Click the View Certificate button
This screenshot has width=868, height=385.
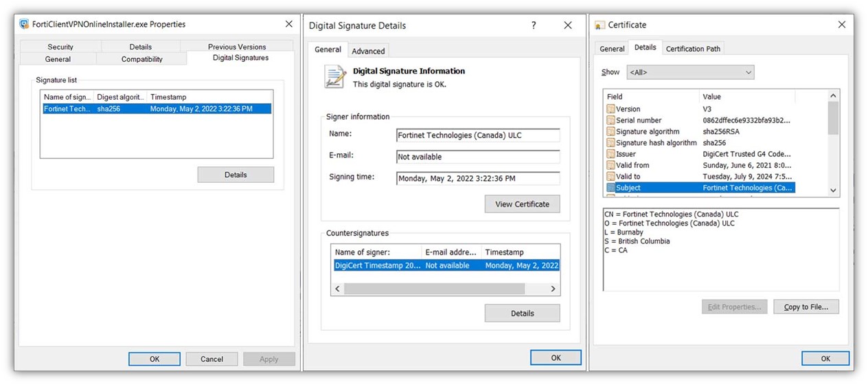click(x=523, y=204)
